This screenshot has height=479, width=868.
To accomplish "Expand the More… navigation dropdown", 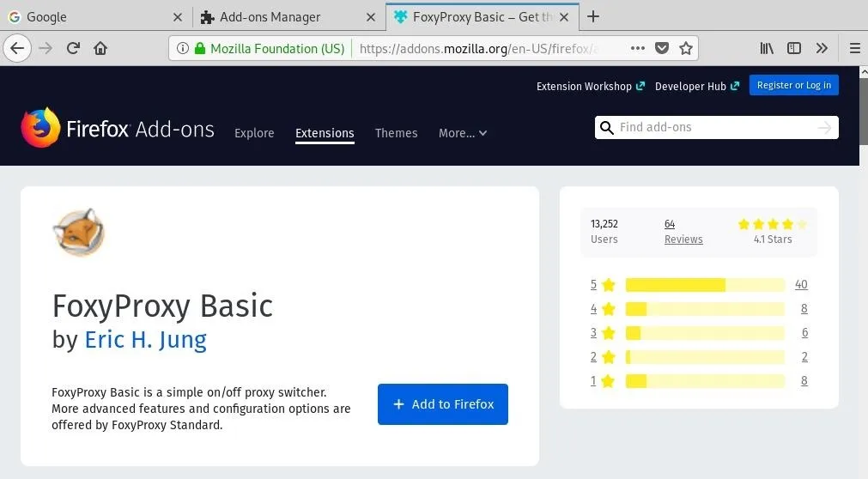I will click(462, 133).
